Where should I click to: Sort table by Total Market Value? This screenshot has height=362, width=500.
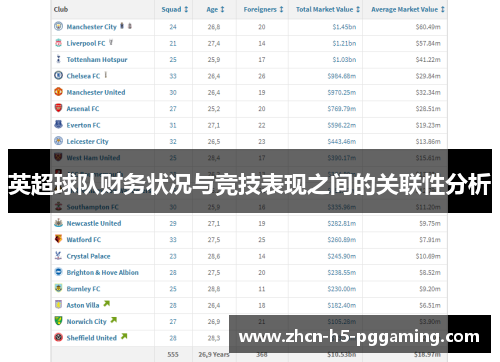click(x=328, y=9)
